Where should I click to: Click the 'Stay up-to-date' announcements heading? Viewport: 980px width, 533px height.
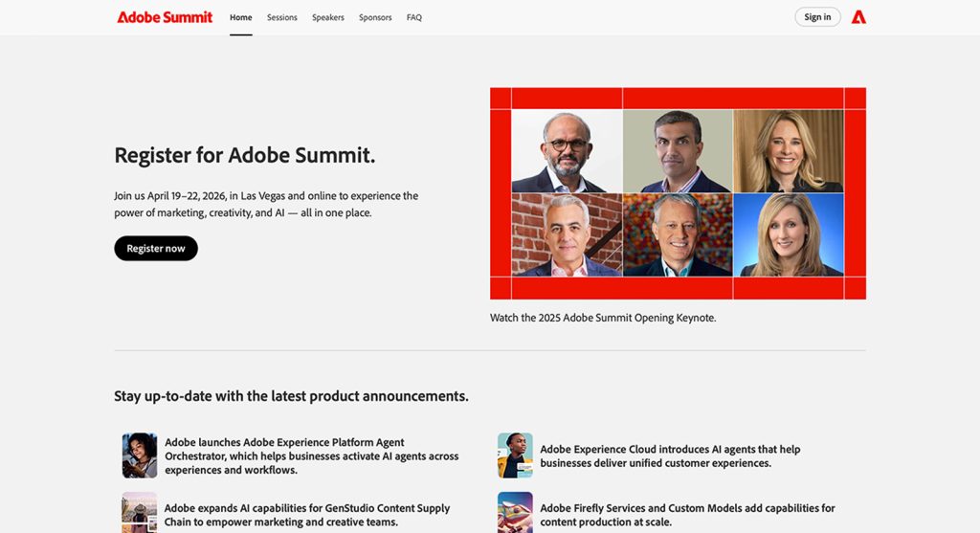click(291, 396)
